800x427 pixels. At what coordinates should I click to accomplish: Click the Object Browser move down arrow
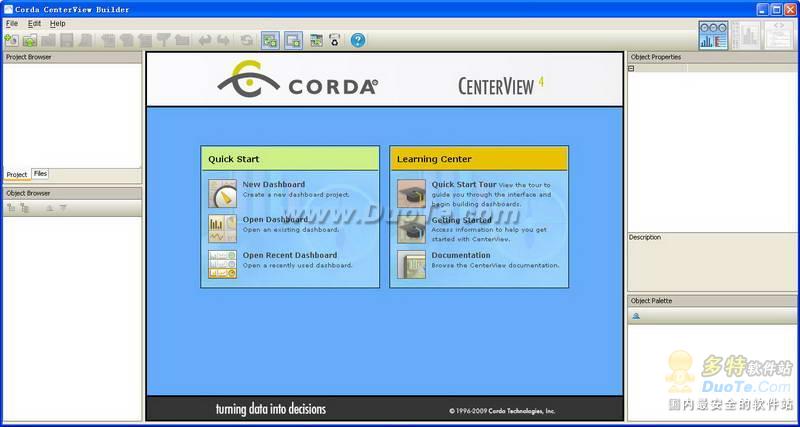pos(63,208)
